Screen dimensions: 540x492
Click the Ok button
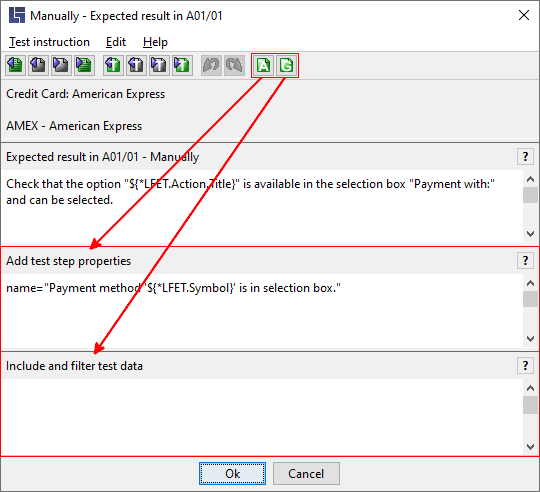click(x=232, y=473)
